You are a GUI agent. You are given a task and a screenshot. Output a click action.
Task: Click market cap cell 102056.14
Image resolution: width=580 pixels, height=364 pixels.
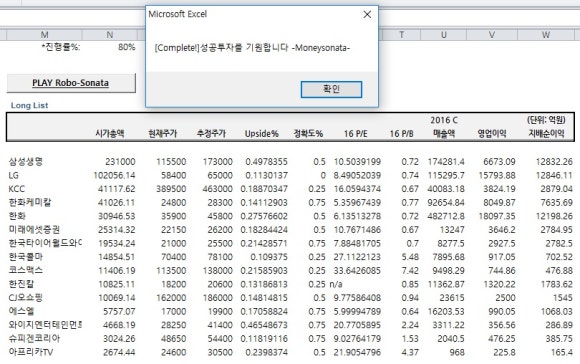coord(114,175)
